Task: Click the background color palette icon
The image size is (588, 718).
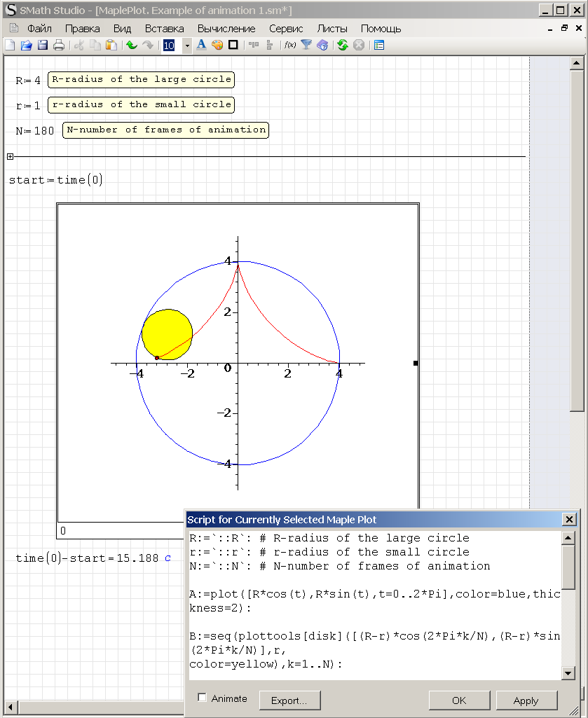Action: pos(217,46)
